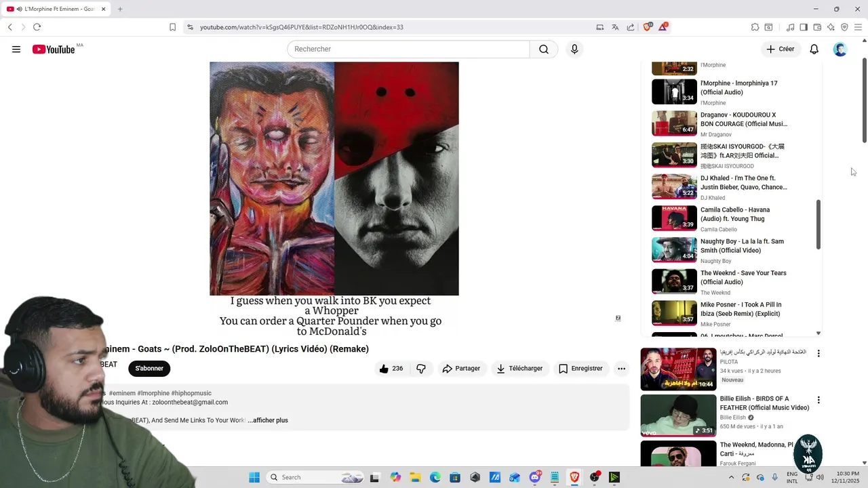Click the video player album artwork
This screenshot has width=868, height=488.
[334, 179]
